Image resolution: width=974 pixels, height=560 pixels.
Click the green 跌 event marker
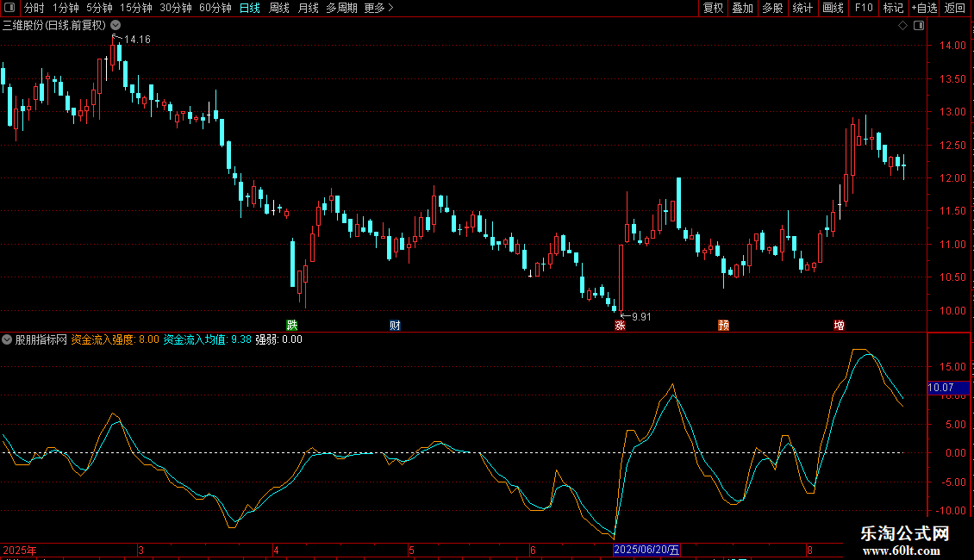pos(292,326)
